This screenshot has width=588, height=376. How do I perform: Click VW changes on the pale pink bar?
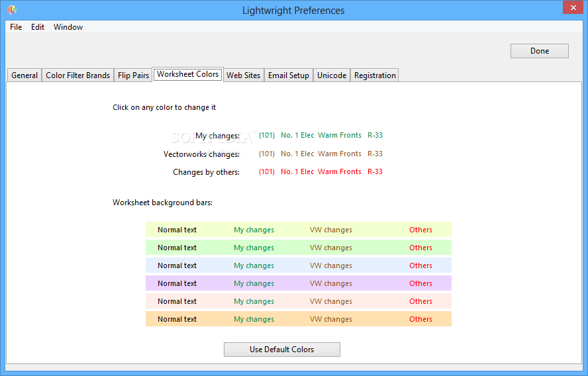(331, 302)
